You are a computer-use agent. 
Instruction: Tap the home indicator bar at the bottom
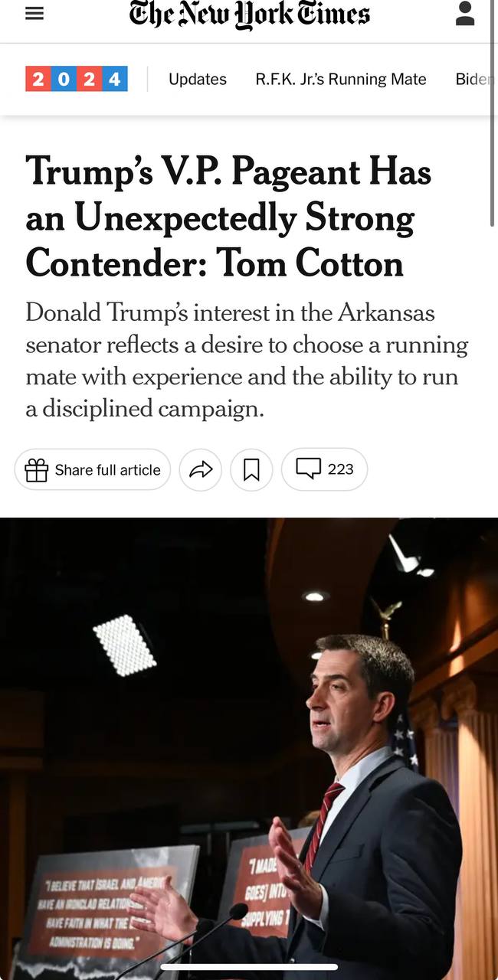[249, 967]
